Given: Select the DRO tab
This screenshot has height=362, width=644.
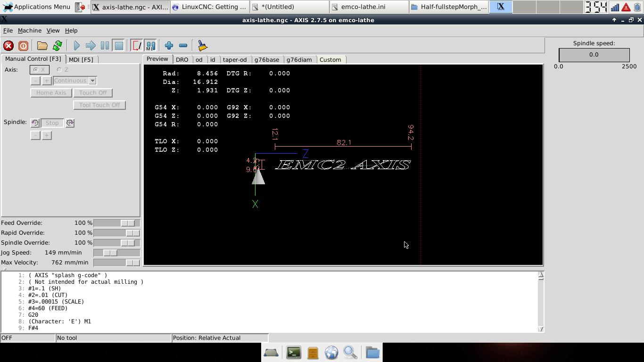Looking at the screenshot, I should coord(182,60).
